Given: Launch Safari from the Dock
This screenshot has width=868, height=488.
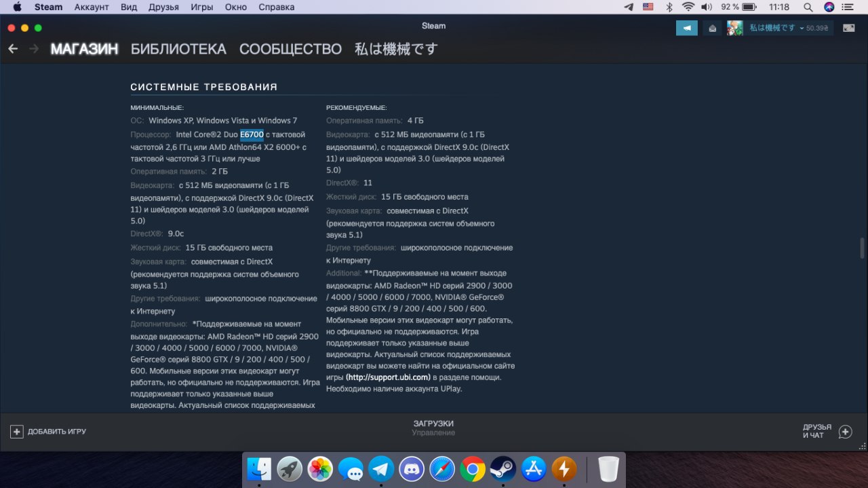Looking at the screenshot, I should point(442,469).
